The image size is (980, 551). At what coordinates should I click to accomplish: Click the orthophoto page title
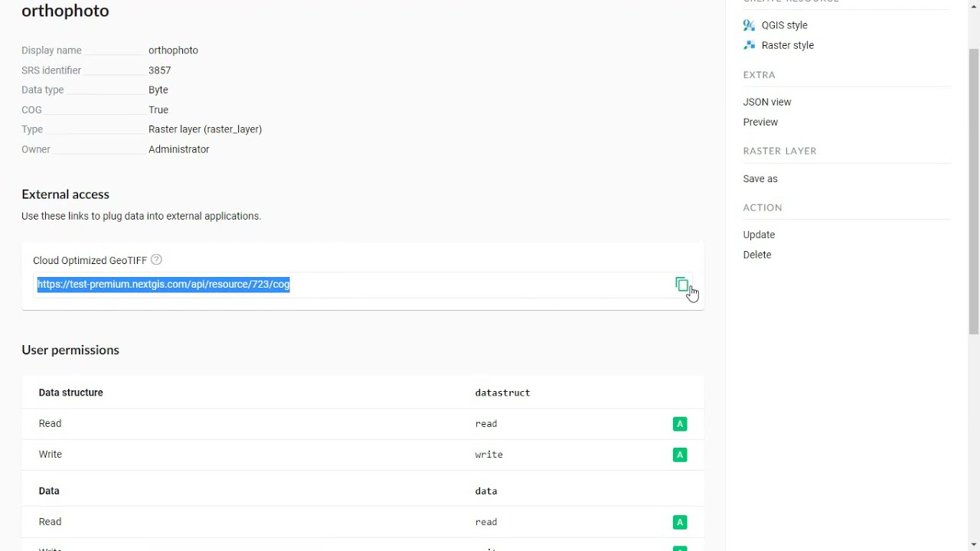65,11
